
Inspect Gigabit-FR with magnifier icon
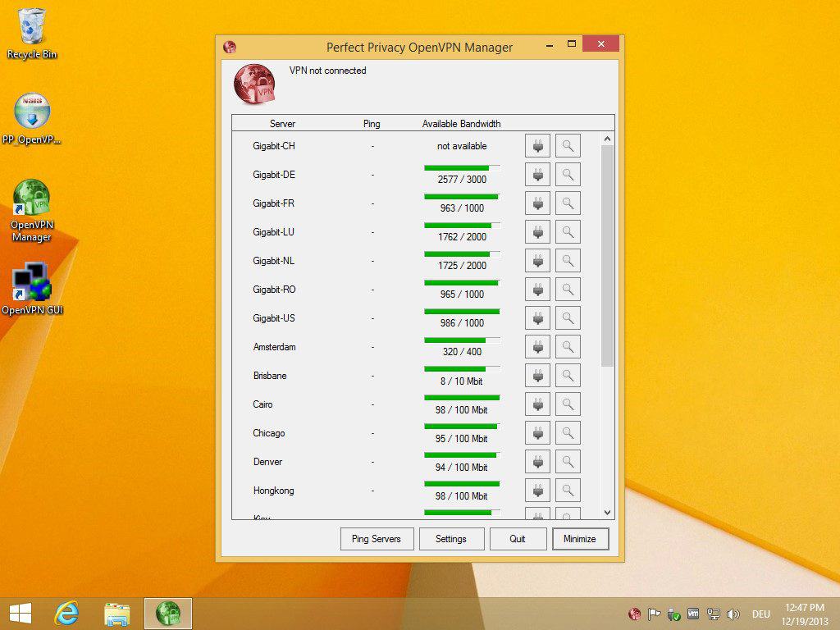coord(568,203)
